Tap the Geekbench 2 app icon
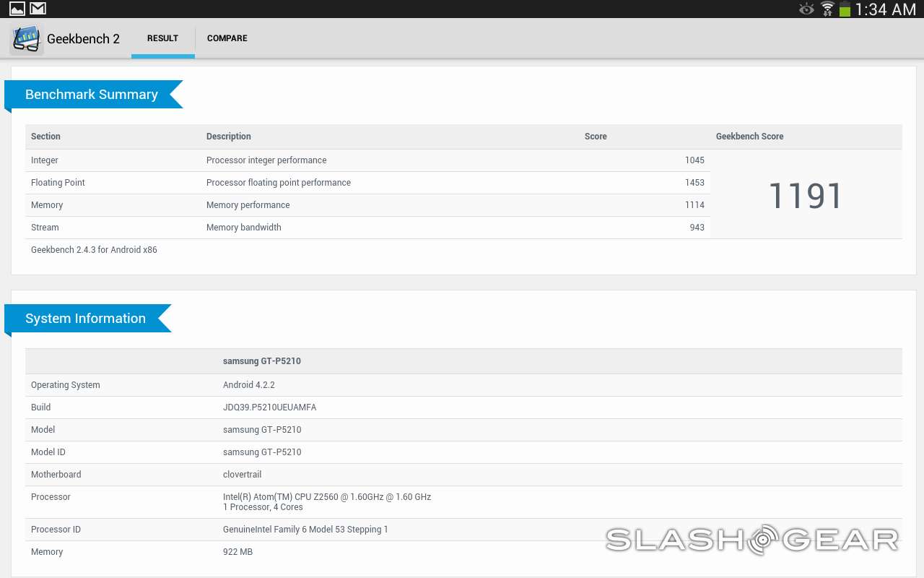 pos(27,39)
